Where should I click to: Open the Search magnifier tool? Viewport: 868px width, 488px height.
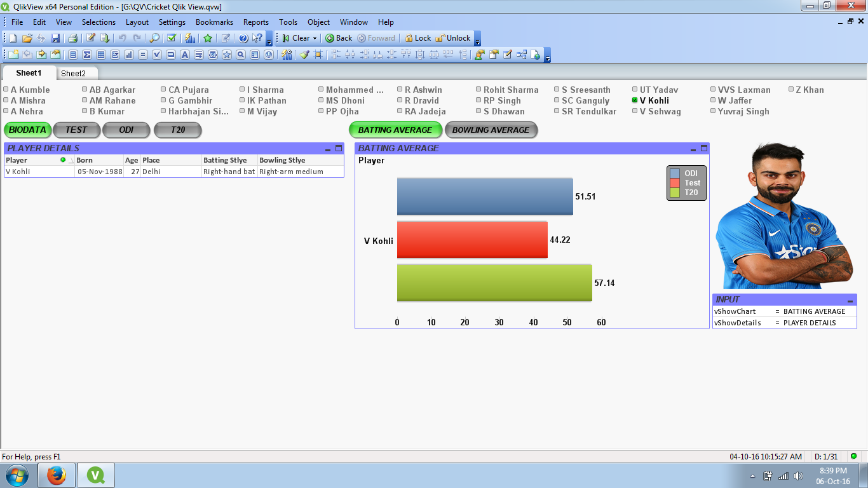click(154, 38)
